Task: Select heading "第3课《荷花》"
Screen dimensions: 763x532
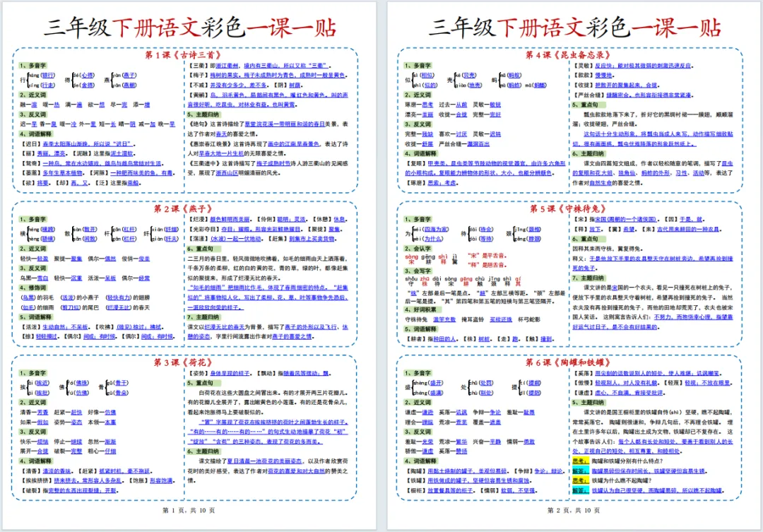Action: 183,362
